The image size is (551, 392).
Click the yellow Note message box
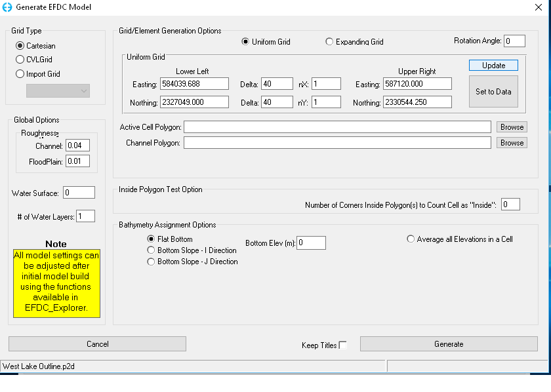(x=56, y=283)
